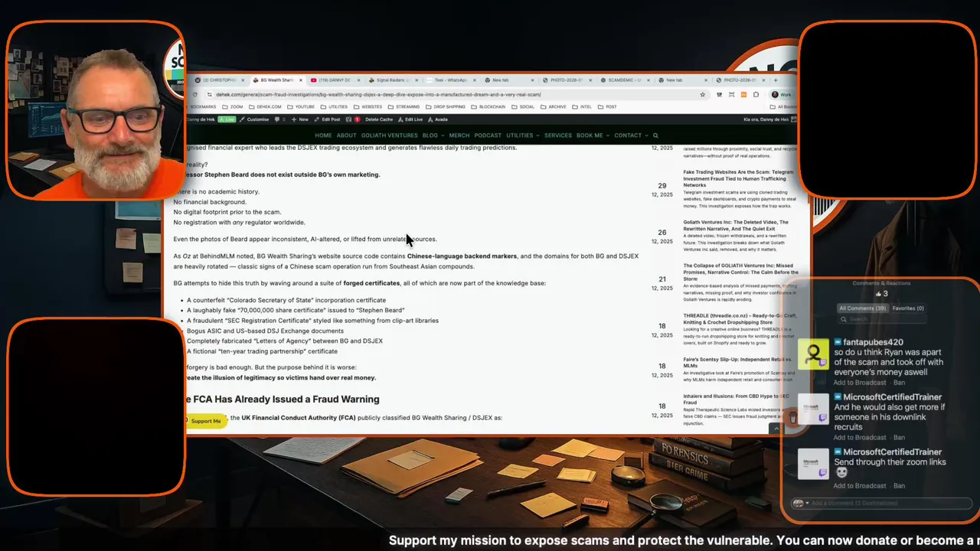This screenshot has width=980, height=551.
Task: Reload the page in the browser
Action: [195, 95]
